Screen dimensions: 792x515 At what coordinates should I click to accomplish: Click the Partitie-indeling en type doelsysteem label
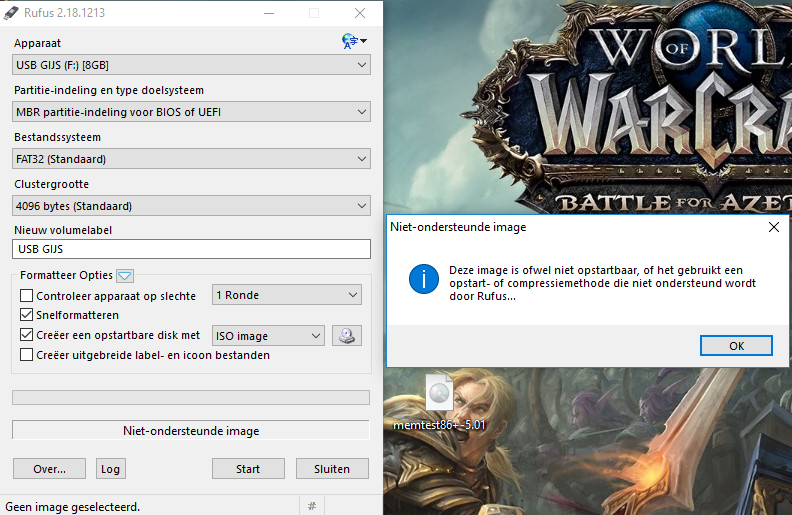pos(109,90)
